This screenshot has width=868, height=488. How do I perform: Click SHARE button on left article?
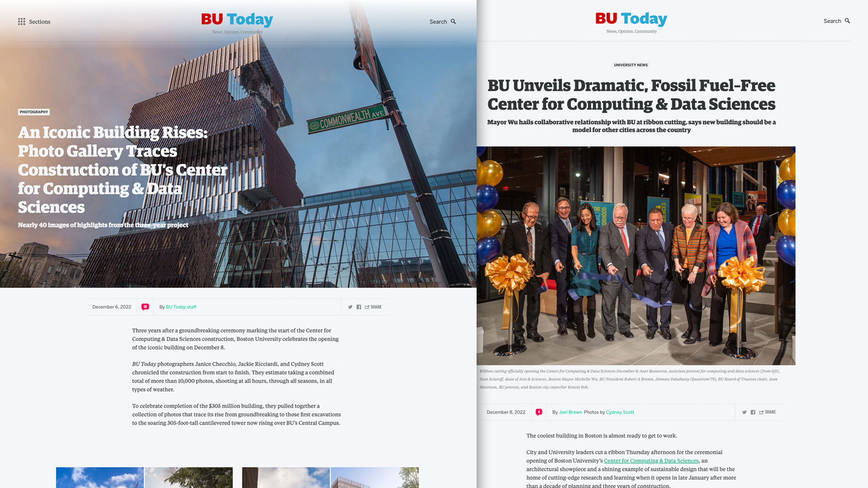click(x=373, y=307)
